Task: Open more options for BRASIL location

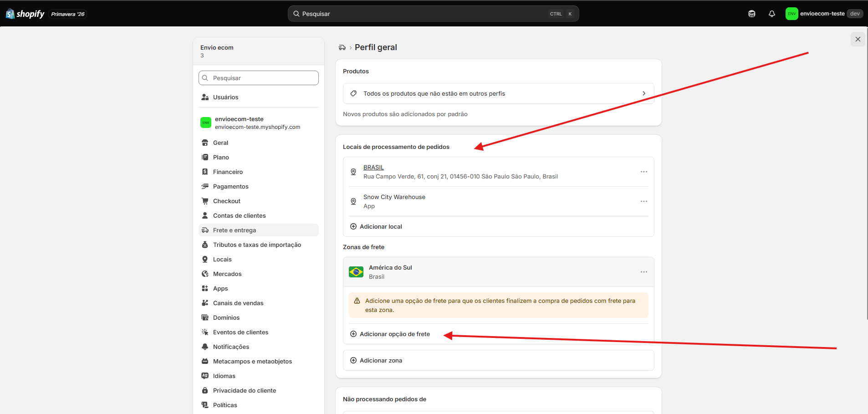Action: coord(644,172)
